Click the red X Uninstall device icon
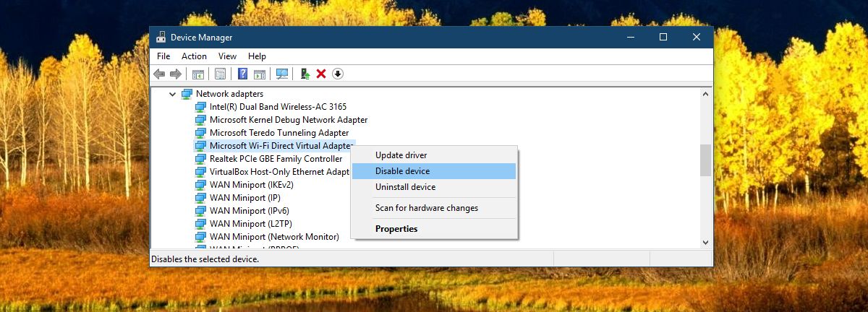Screen dimensions: 868x312 [x=321, y=74]
